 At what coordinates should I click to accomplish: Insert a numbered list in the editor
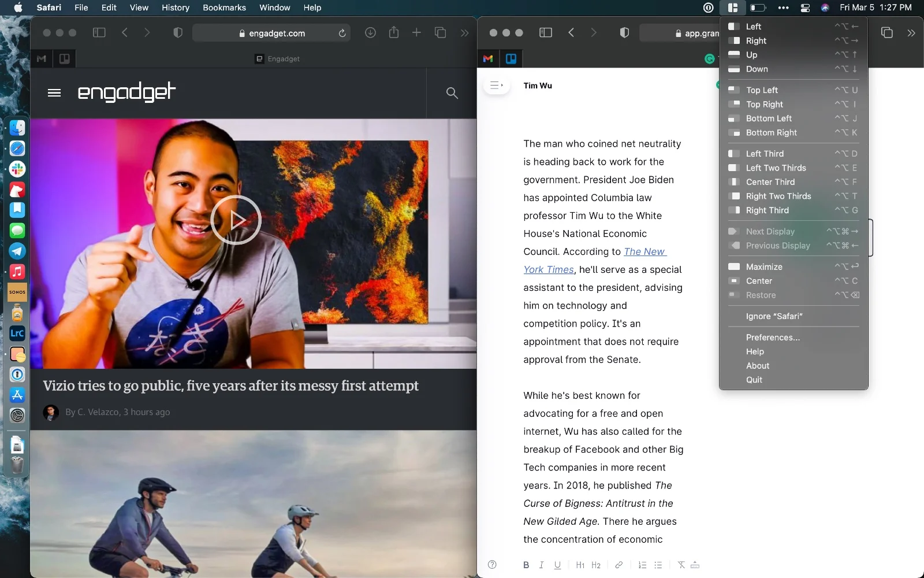click(642, 565)
